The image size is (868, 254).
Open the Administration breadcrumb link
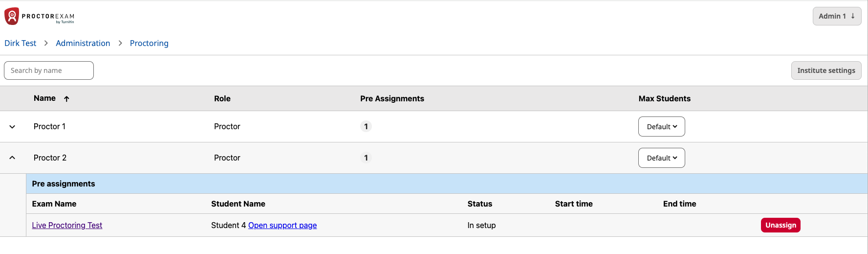pyautogui.click(x=83, y=43)
